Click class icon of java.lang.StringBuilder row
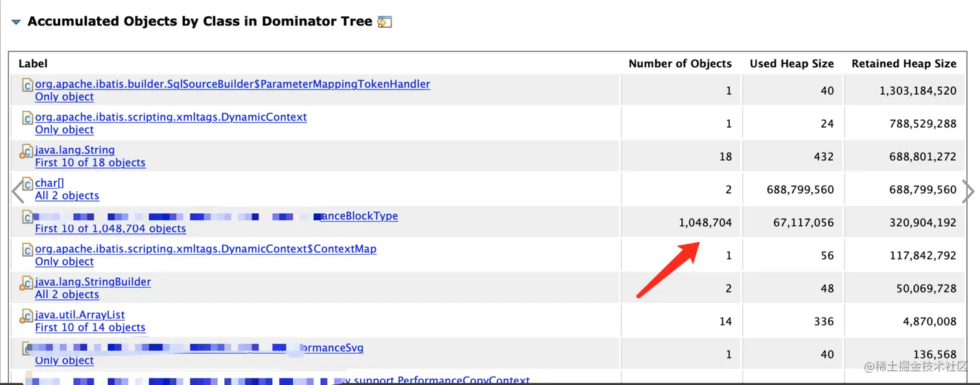Screen dimensions: 980x385 coord(27,283)
